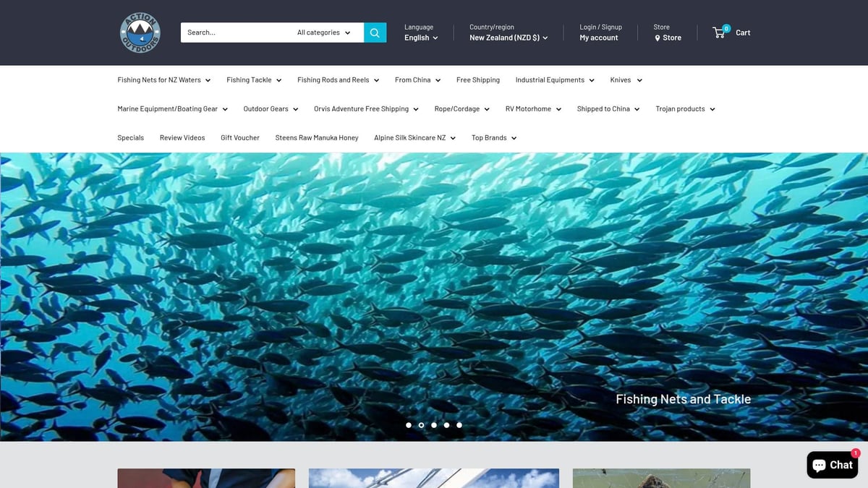The image size is (868, 488).
Task: Select the first slideshow pagination dot
Action: click(x=409, y=425)
